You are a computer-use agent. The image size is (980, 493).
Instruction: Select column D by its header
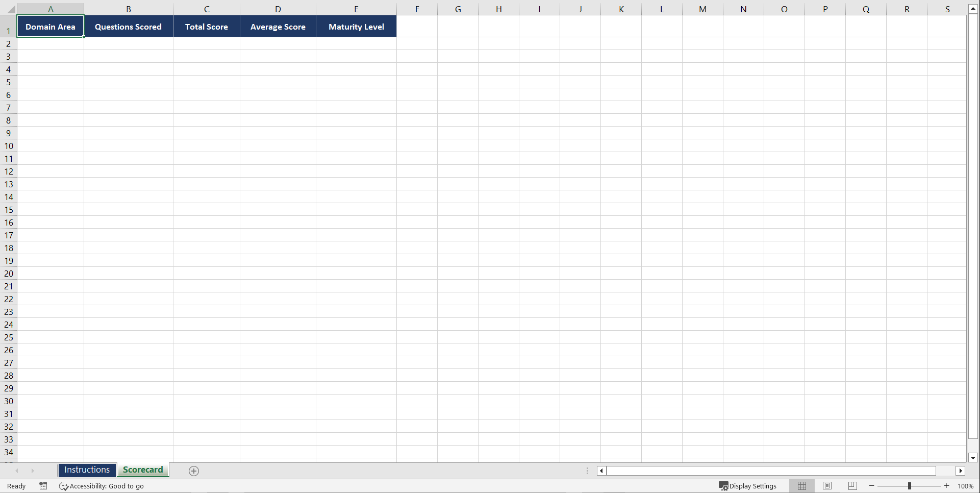click(x=278, y=9)
